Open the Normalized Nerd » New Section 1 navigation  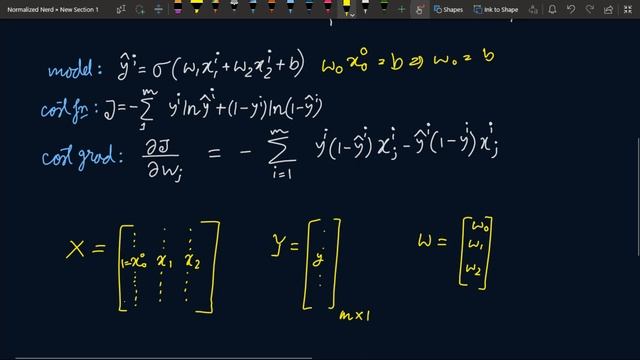point(53,9)
